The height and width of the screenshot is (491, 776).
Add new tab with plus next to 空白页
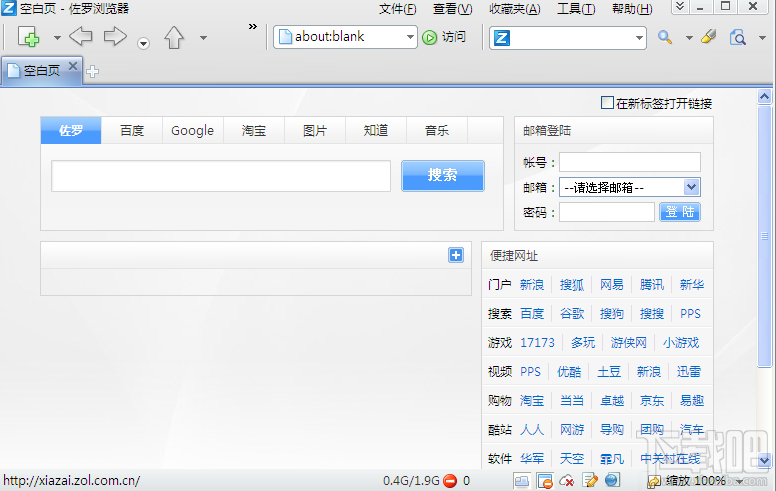[x=92, y=72]
